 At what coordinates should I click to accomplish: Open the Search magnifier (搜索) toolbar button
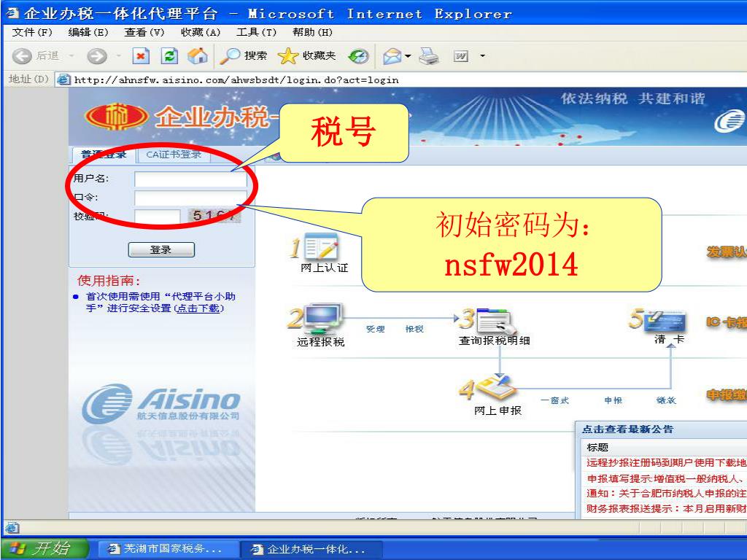(244, 56)
